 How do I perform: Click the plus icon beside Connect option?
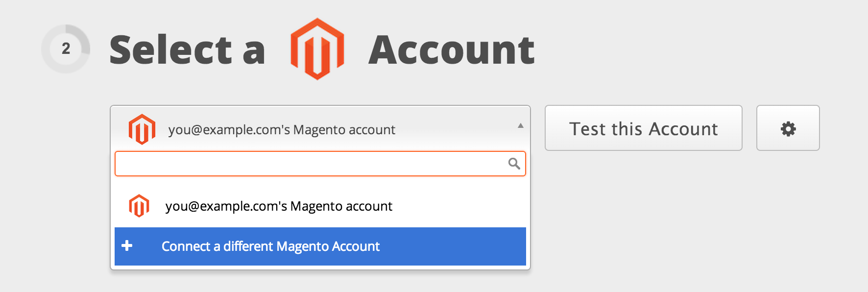click(x=127, y=245)
